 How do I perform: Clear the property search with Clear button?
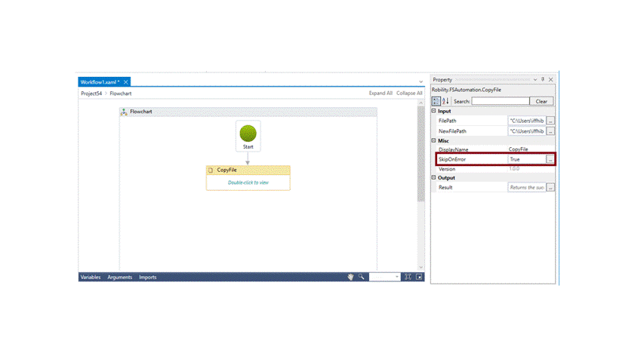click(x=541, y=101)
